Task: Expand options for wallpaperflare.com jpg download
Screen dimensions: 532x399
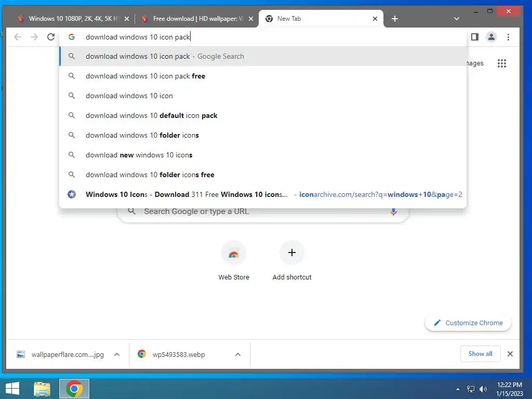Action: pos(117,354)
